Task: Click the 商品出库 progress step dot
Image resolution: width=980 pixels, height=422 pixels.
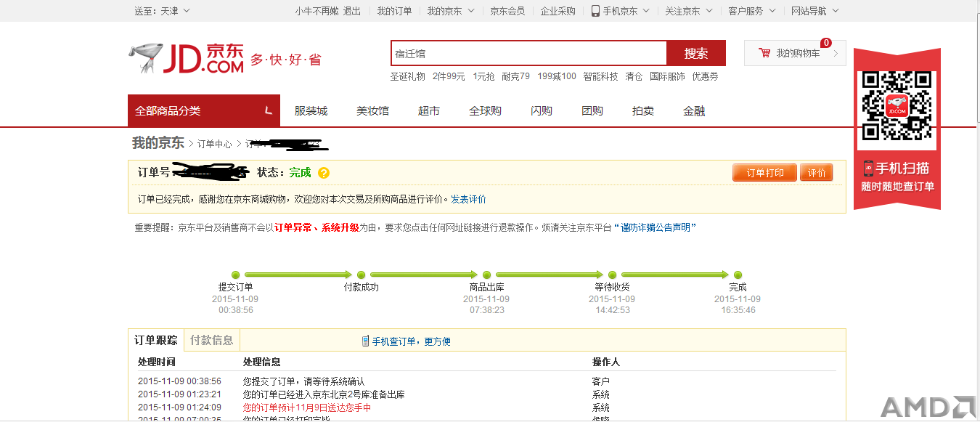Action: click(x=486, y=275)
